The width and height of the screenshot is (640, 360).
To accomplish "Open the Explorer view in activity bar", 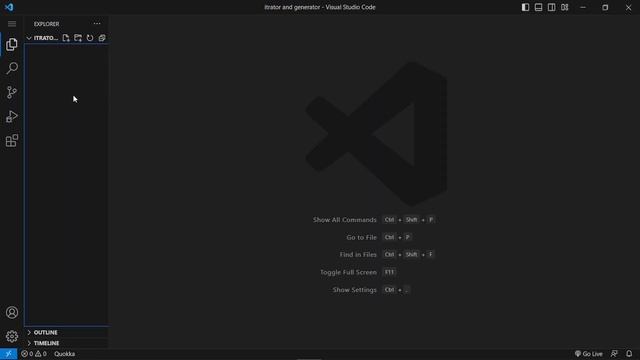I will point(12,44).
